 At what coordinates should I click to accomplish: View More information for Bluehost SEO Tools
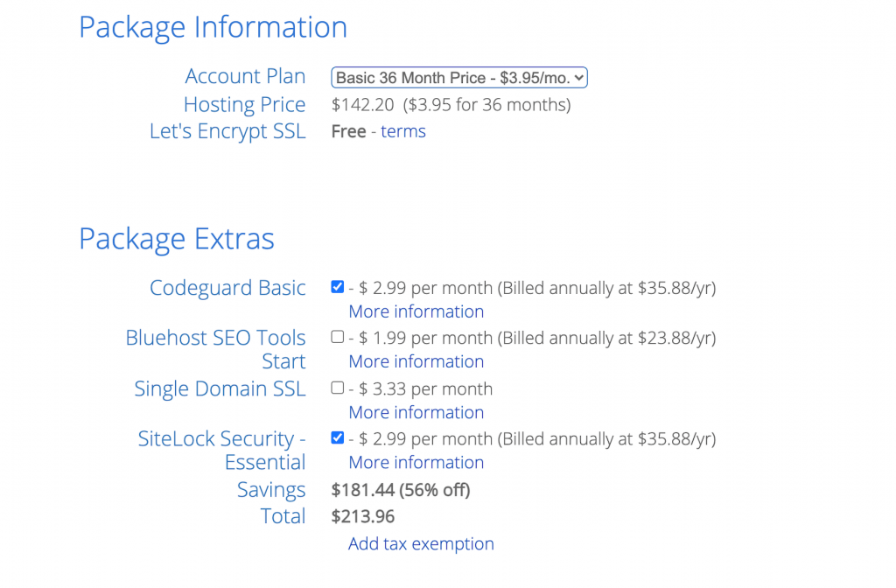click(x=416, y=361)
